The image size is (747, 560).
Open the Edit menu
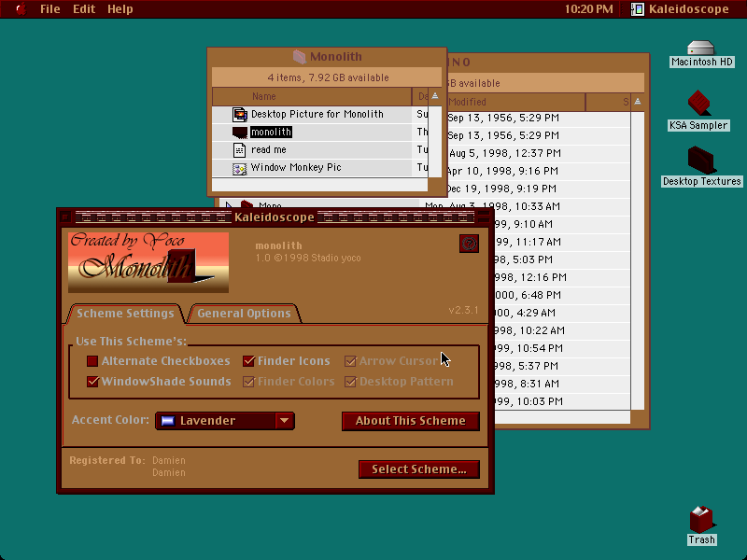click(84, 9)
